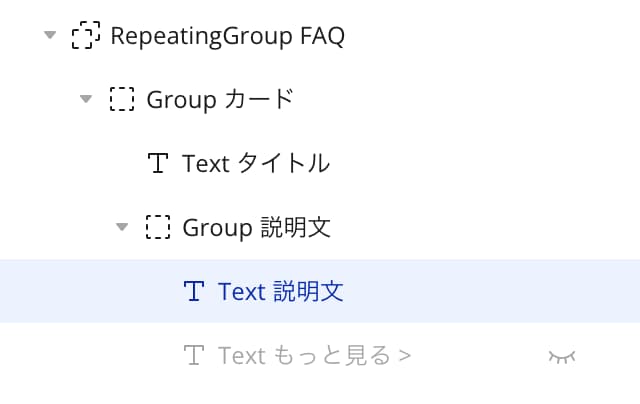
Task: Click empty row space right of Group カード
Action: [465, 99]
